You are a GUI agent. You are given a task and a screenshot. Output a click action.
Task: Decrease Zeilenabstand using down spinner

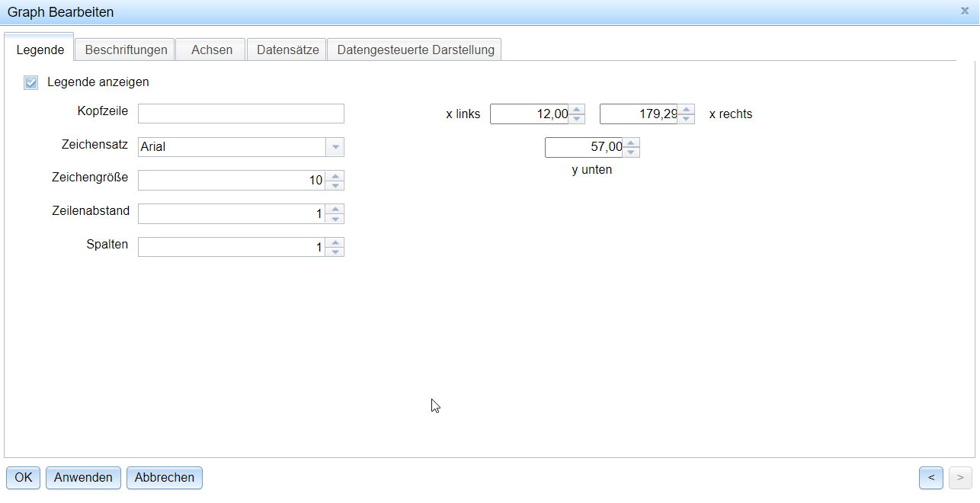click(x=335, y=219)
